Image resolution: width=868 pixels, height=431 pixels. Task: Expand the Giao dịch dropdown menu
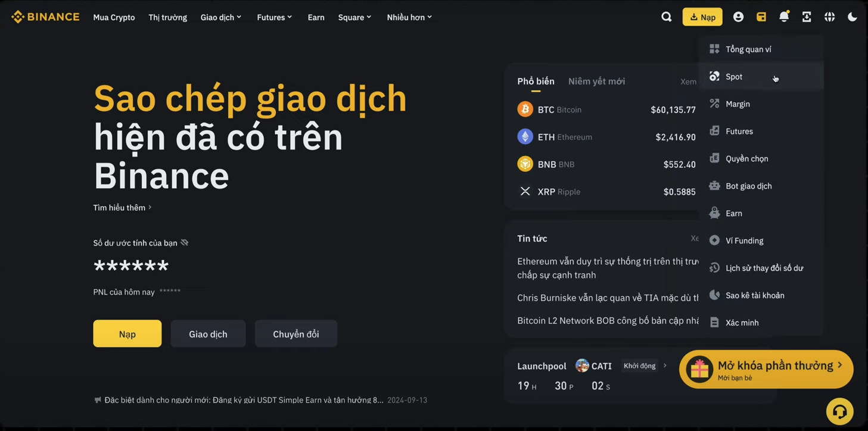point(221,17)
